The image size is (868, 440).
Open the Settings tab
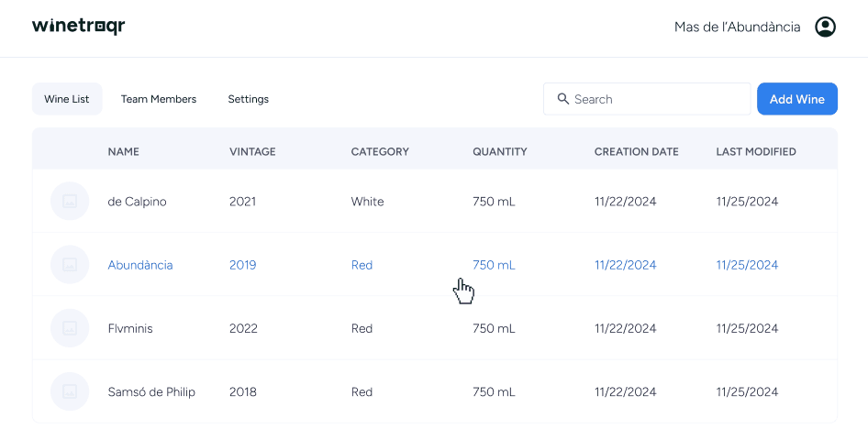pos(248,99)
